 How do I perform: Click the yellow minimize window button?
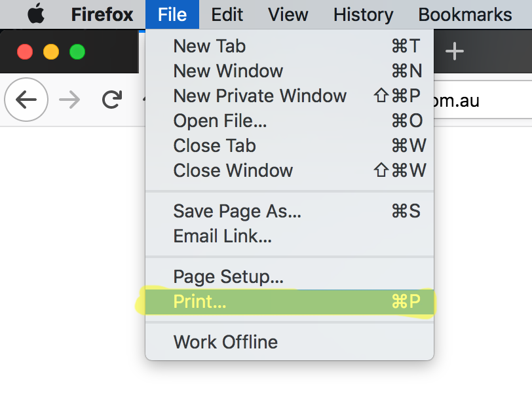click(x=51, y=52)
